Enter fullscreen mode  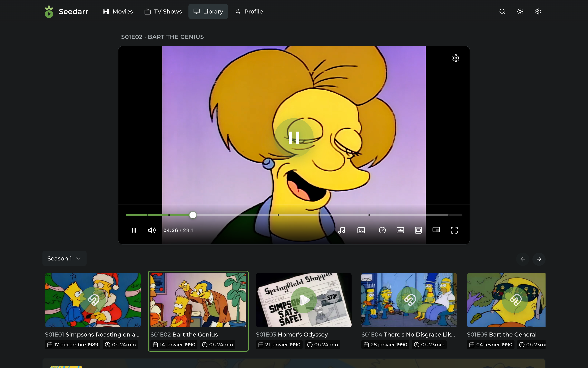[x=454, y=230]
